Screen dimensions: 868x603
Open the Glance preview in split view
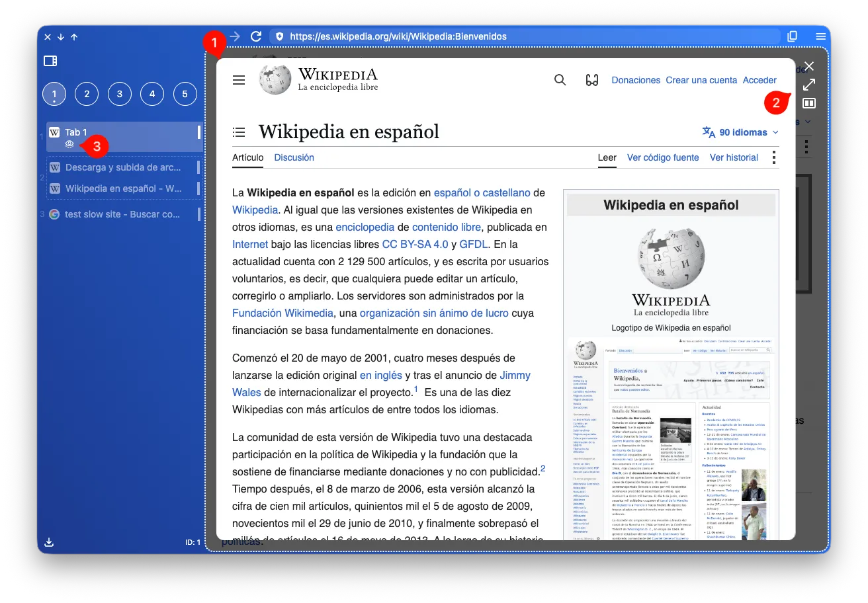click(809, 103)
